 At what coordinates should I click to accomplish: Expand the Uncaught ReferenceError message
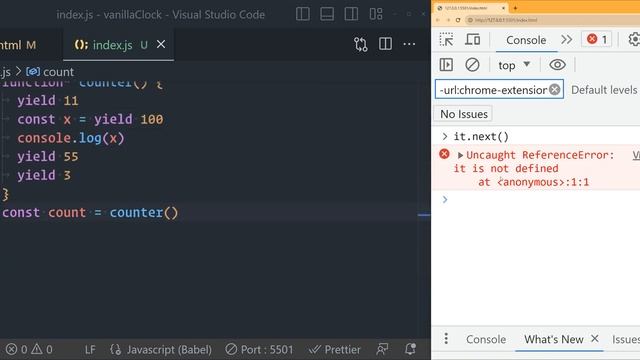tap(460, 155)
